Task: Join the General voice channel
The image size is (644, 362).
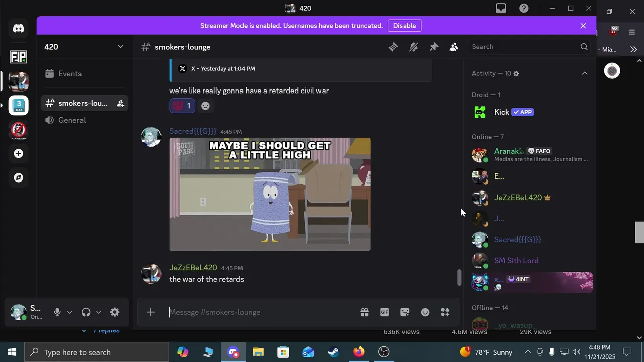Action: click(85, 120)
